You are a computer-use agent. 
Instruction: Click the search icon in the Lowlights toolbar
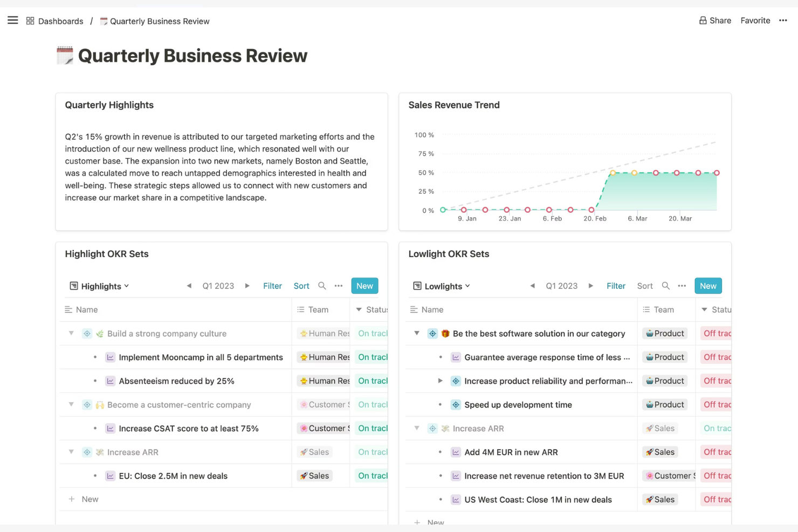pyautogui.click(x=665, y=286)
